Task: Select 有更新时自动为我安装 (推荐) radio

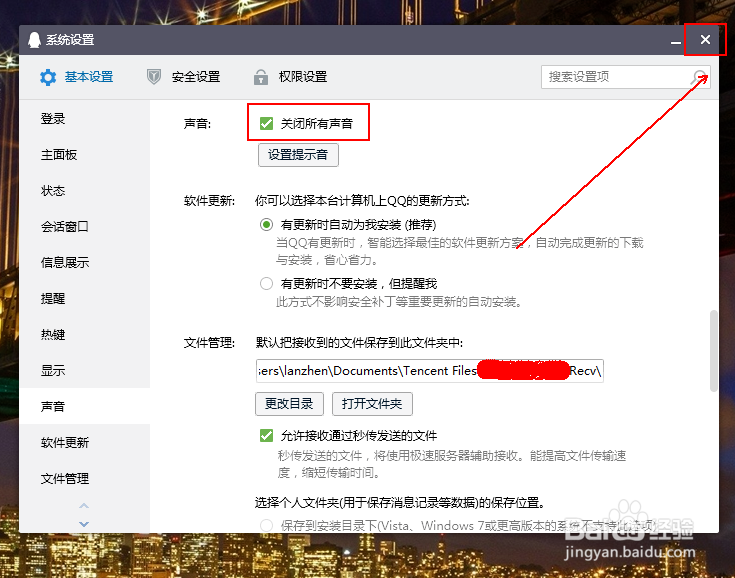Action: (x=266, y=225)
